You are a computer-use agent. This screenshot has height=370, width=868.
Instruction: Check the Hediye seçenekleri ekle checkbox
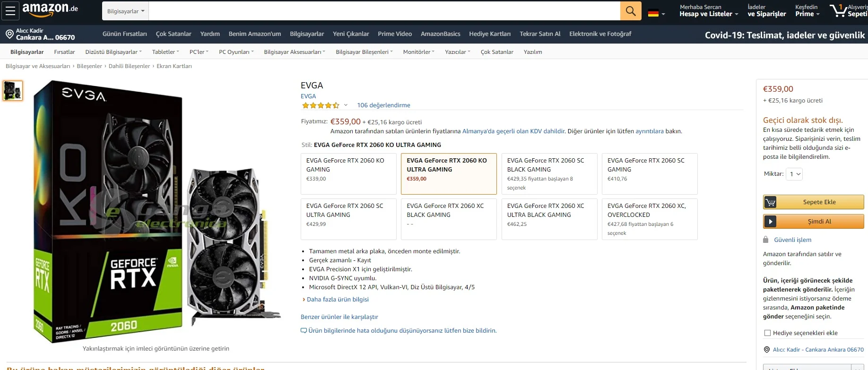coord(767,333)
